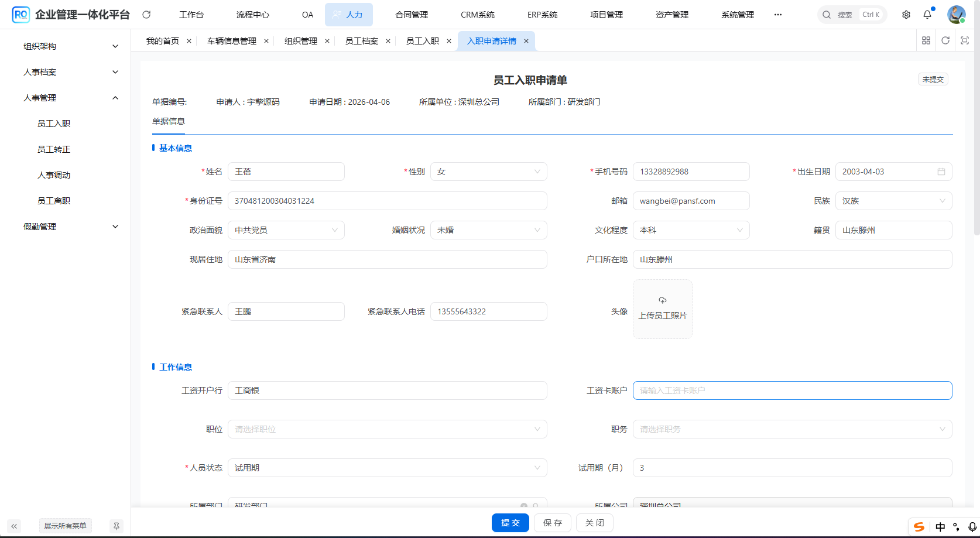
Task: Open the 合同管理 top menu
Action: click(412, 15)
